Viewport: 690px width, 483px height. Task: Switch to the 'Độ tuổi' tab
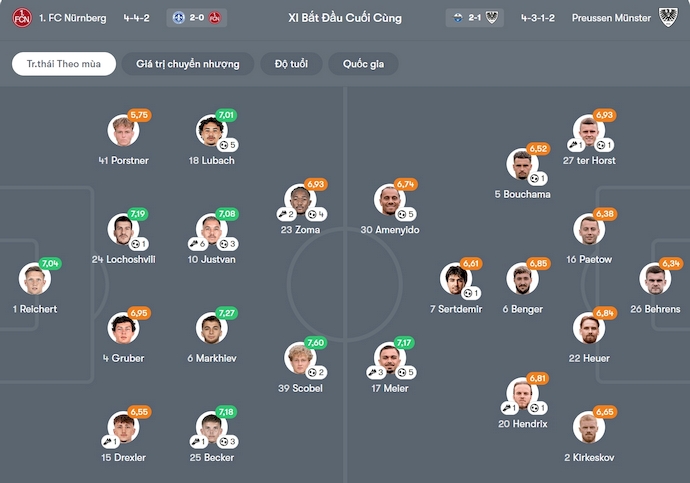[291, 64]
